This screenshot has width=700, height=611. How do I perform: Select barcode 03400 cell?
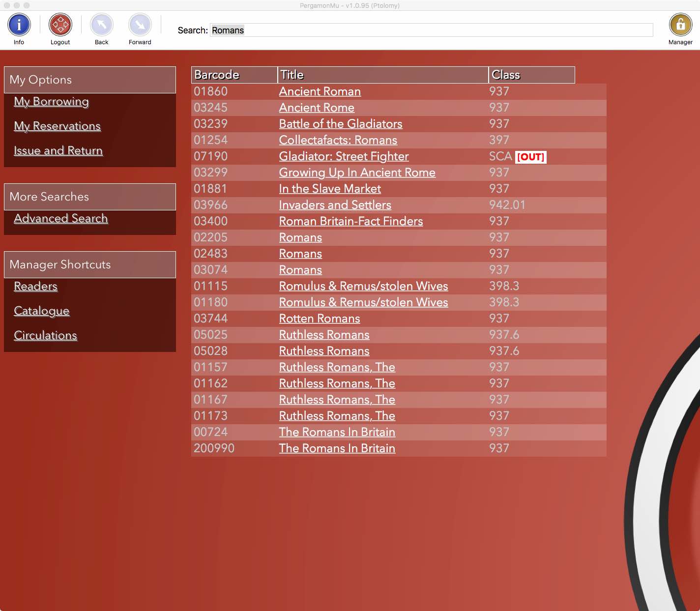pos(211,221)
